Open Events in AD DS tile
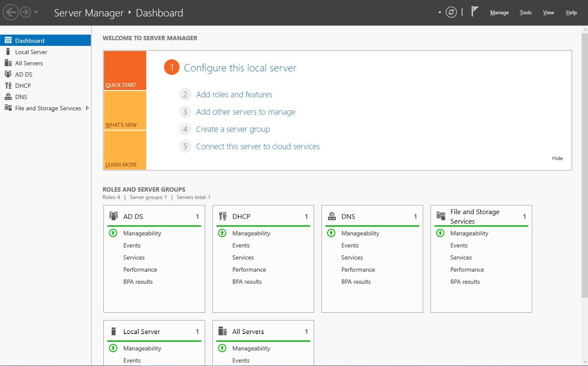The image size is (588, 366). click(132, 245)
